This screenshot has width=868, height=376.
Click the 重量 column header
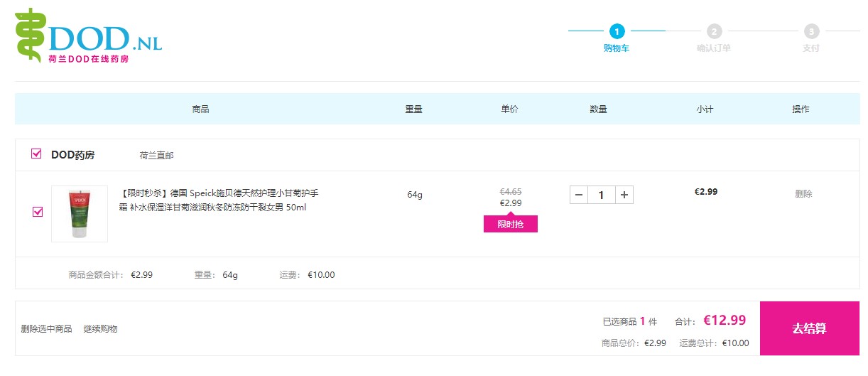click(414, 109)
